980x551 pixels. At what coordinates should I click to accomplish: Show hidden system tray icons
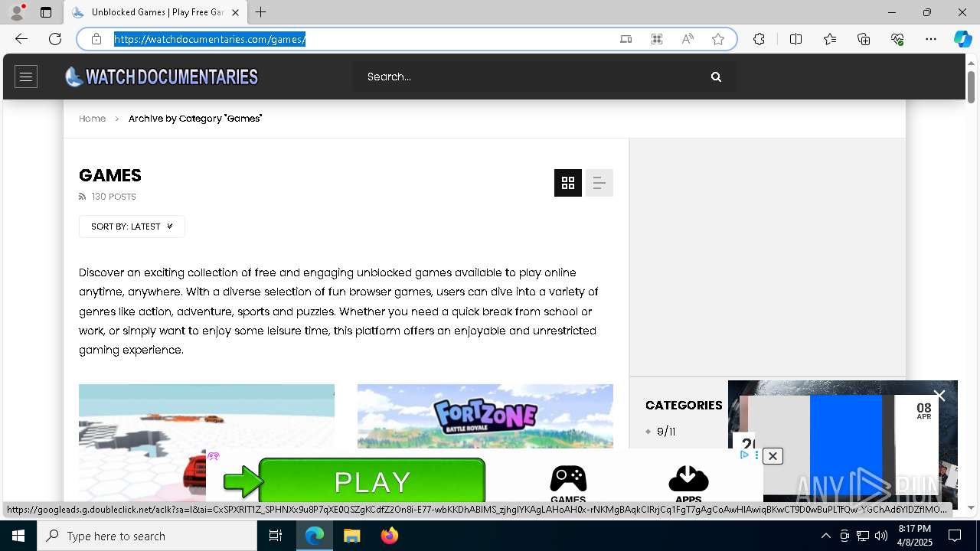(825, 536)
